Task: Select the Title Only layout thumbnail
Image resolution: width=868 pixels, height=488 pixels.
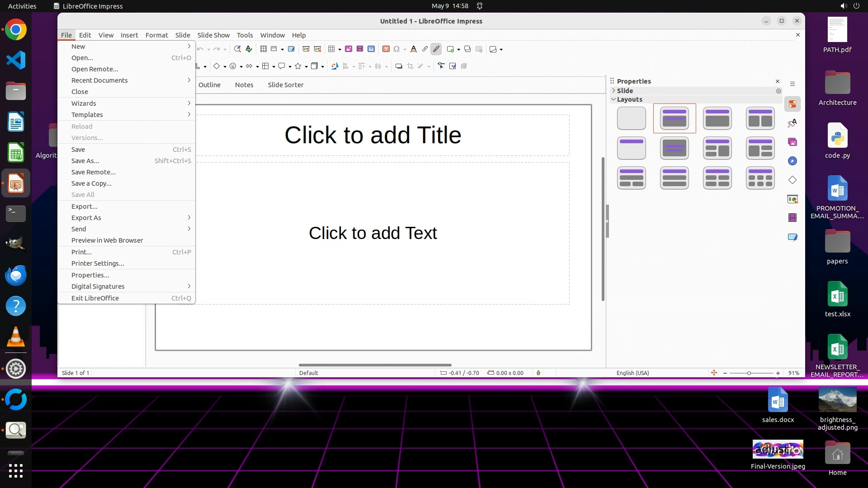Action: click(x=631, y=148)
